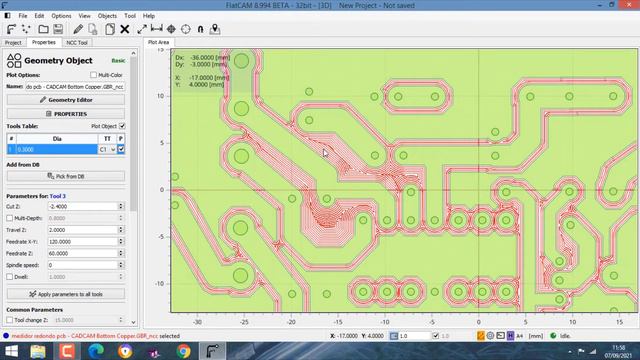This screenshot has height=360, width=640.
Task: Click the orange status bar Preferences icon
Action: tap(481, 336)
